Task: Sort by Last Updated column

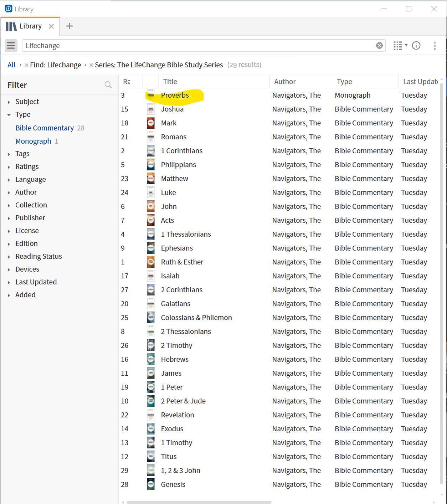Action: [x=419, y=82]
